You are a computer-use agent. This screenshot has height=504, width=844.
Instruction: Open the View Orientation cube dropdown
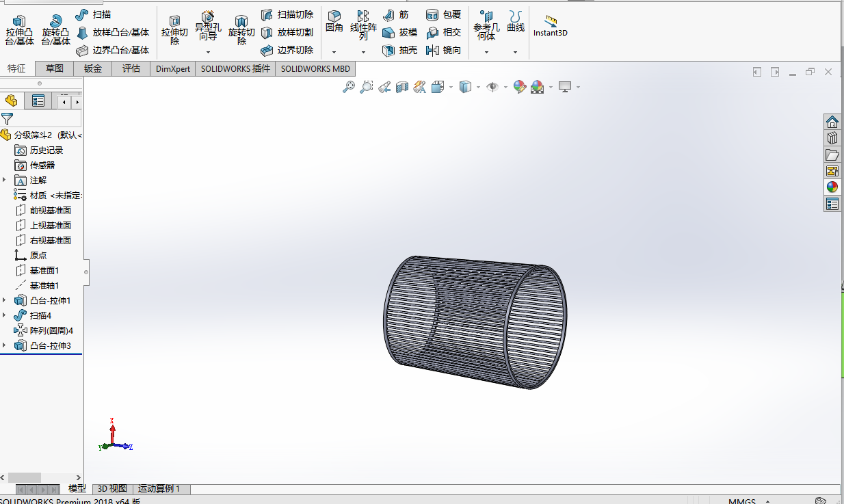point(451,88)
